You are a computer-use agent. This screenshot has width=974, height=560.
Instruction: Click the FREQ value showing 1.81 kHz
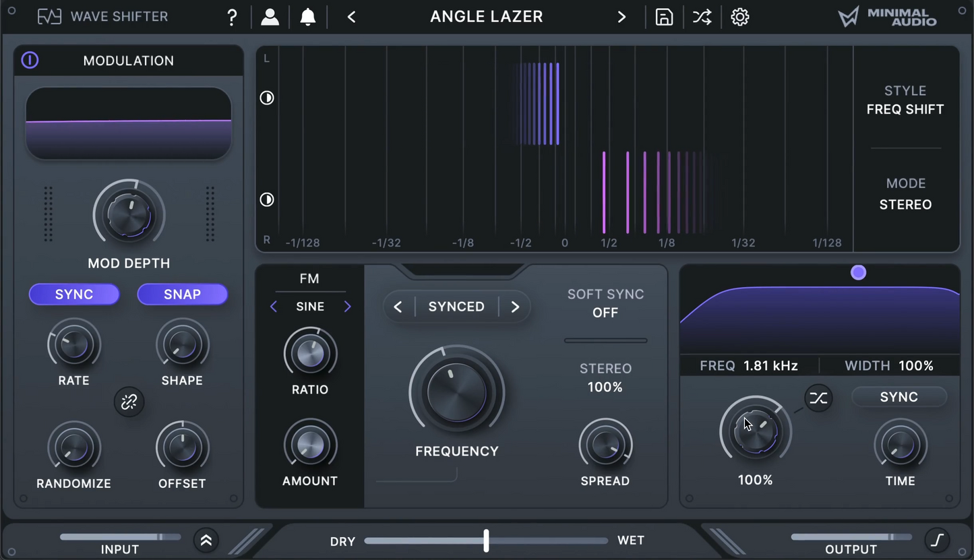(770, 365)
